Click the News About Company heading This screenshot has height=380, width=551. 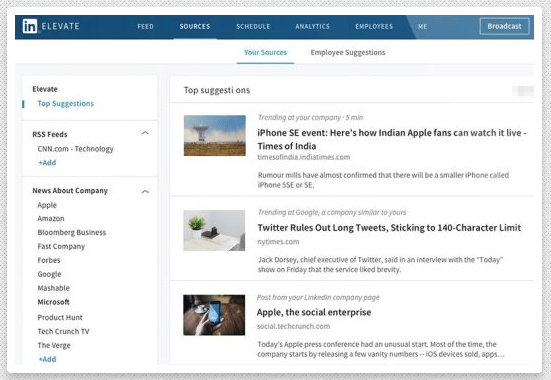[70, 191]
